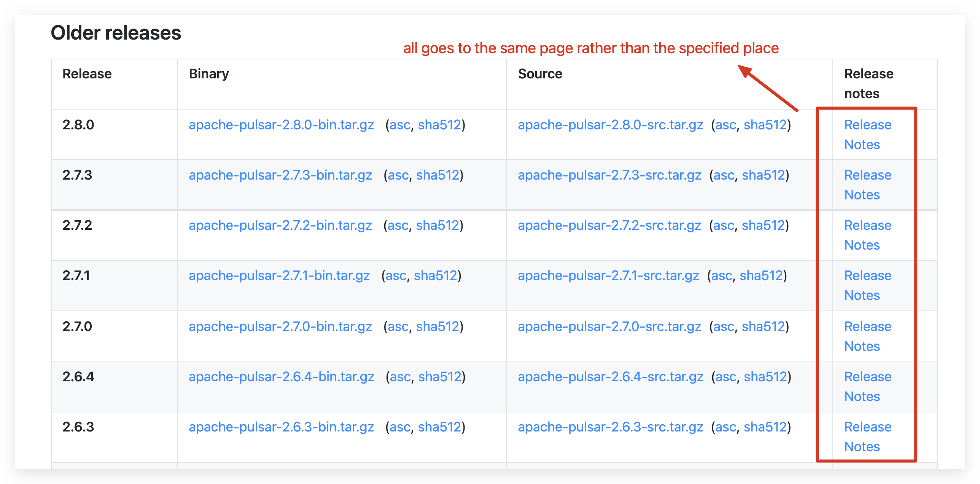980x484 pixels.
Task: Open asc signature for 2.7.1 source
Action: [722, 275]
